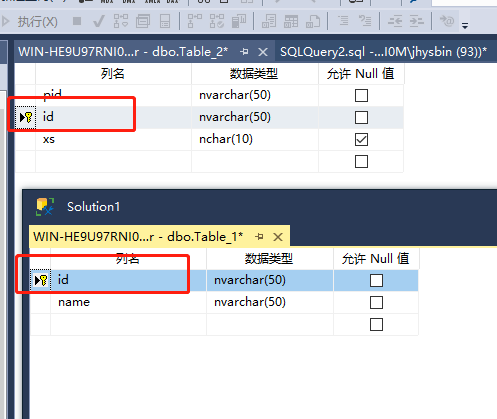Image resolution: width=497 pixels, height=419 pixels.
Task: Pin the dbo.Table_2 tab
Action: (244, 52)
